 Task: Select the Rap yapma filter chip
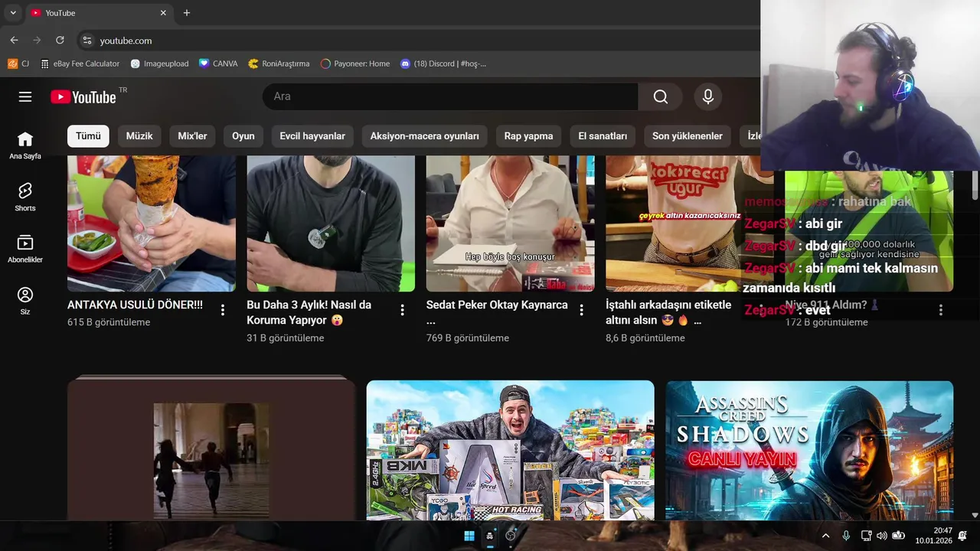click(528, 136)
